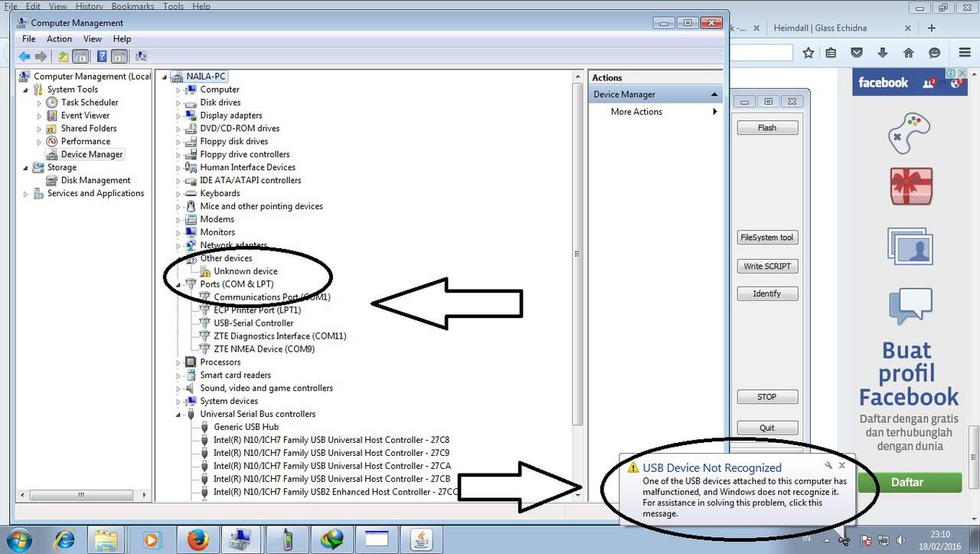Open Internet Explorer from the taskbar
The height and width of the screenshot is (554, 980).
[64, 539]
